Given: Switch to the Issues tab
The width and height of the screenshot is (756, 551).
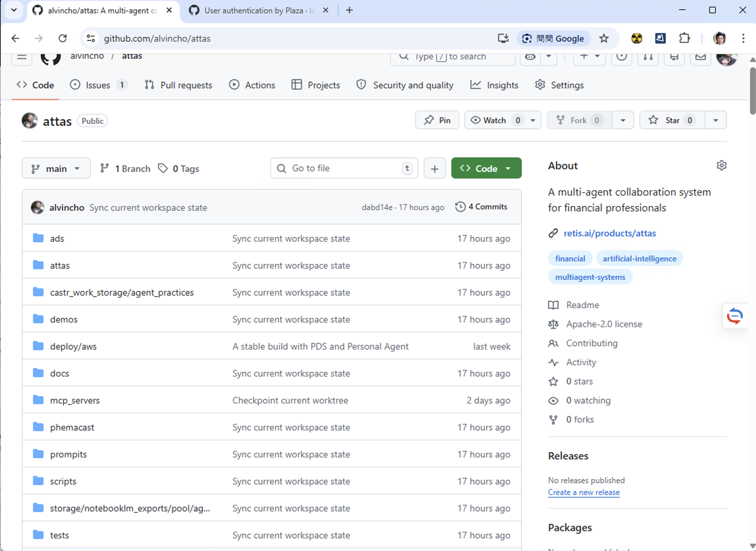Looking at the screenshot, I should click(x=98, y=85).
